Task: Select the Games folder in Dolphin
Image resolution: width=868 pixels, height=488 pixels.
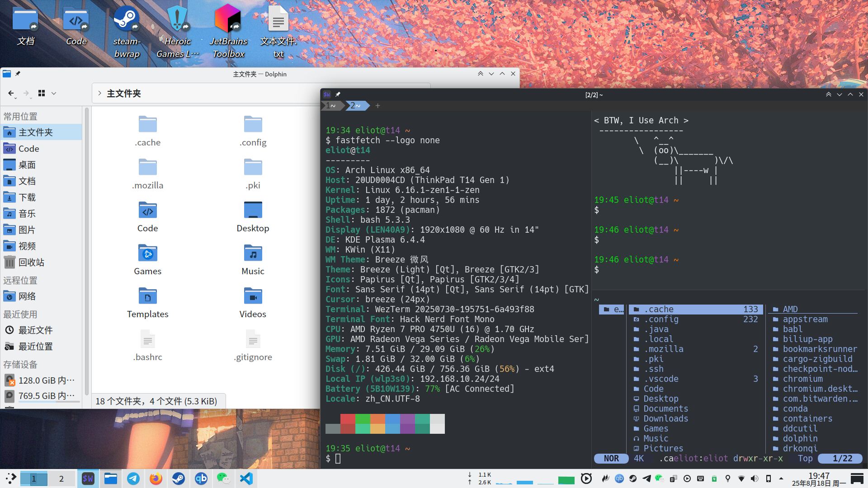Action: (x=147, y=260)
